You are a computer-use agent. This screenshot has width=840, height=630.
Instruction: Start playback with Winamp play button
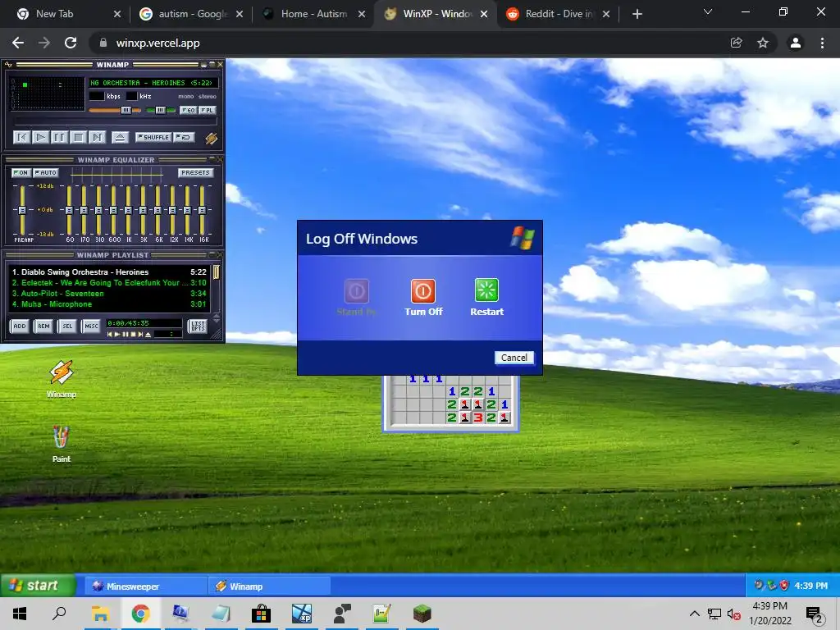40,138
